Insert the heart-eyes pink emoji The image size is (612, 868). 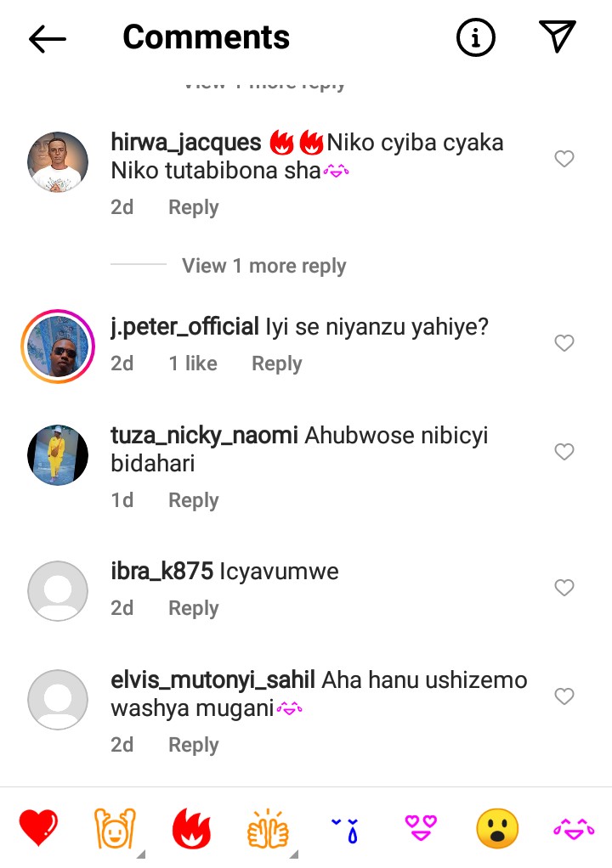point(421,827)
